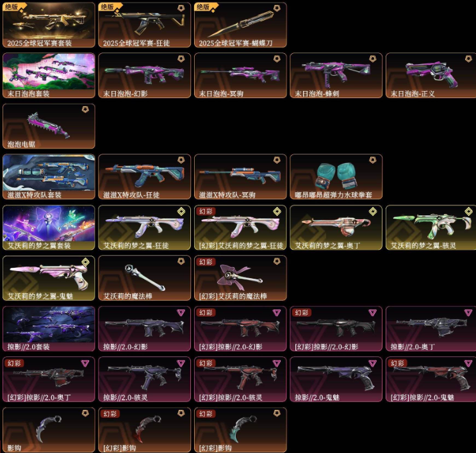Click the triangle tier icon on 掠影//2.0-鬼魅
The image size is (476, 453).
pyautogui.click(x=373, y=363)
